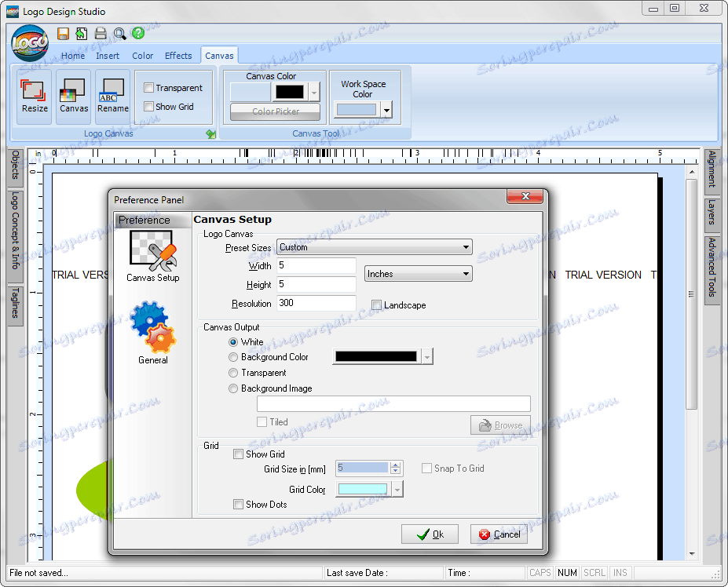Open the Preset Sizes dropdown
The height and width of the screenshot is (587, 728).
click(x=375, y=247)
